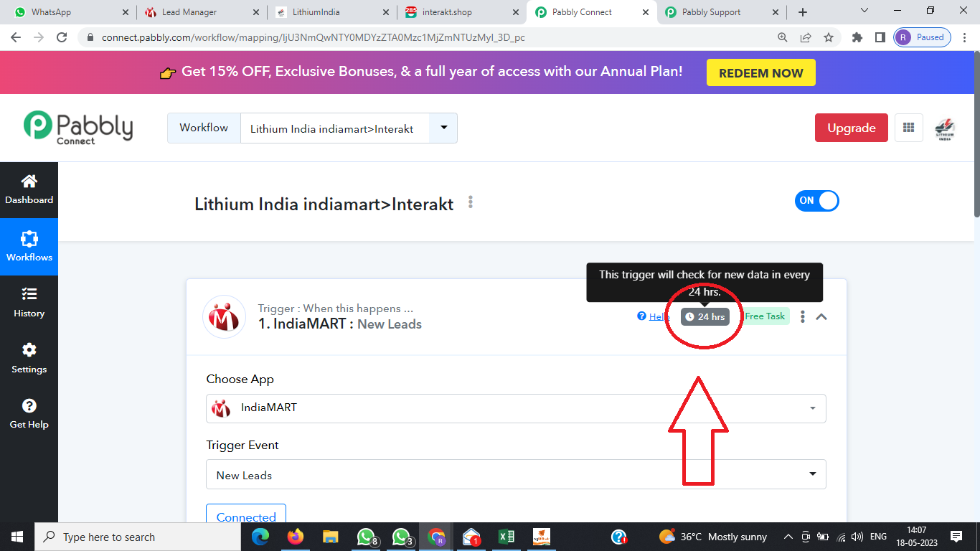Bookmark this page with the star icon
The image size is (980, 551).
[x=829, y=37]
